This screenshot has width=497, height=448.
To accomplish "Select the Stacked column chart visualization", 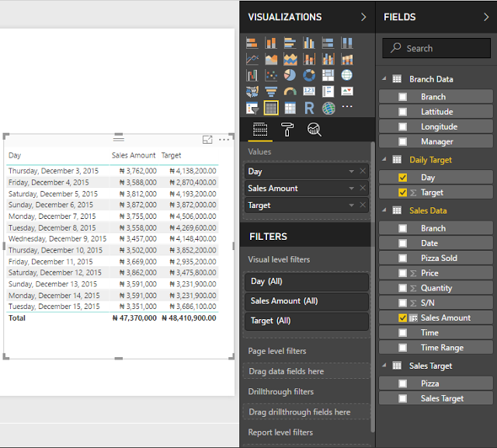I will 271,43.
